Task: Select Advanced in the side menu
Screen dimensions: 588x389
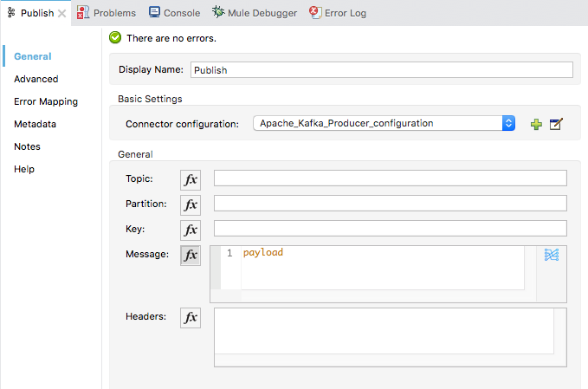Action: (x=36, y=79)
